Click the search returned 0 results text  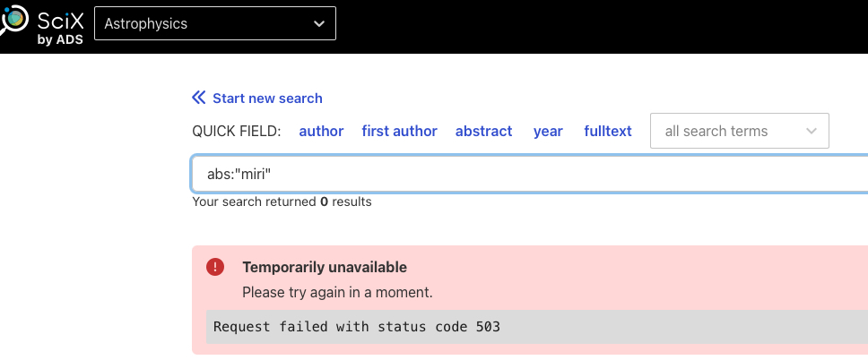(282, 202)
